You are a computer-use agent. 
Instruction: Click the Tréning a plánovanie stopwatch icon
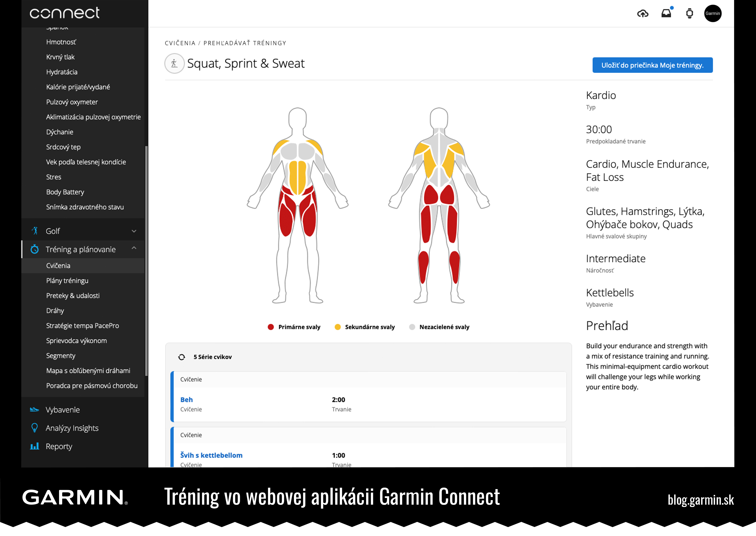(x=35, y=249)
